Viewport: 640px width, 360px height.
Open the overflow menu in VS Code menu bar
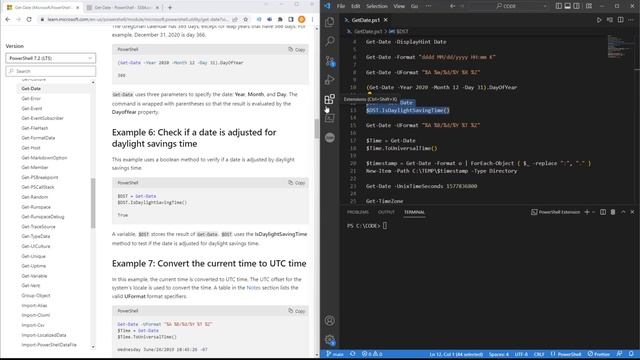tap(428, 6)
